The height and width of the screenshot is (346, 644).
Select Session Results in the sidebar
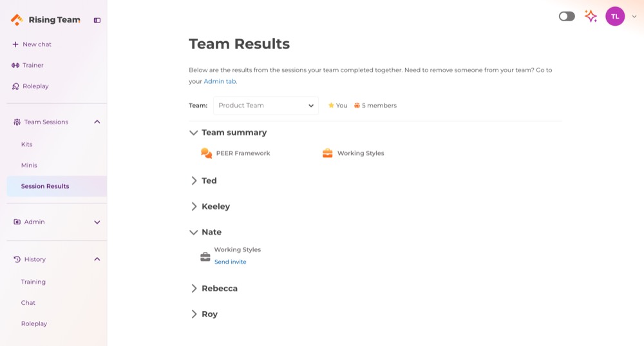57,186
